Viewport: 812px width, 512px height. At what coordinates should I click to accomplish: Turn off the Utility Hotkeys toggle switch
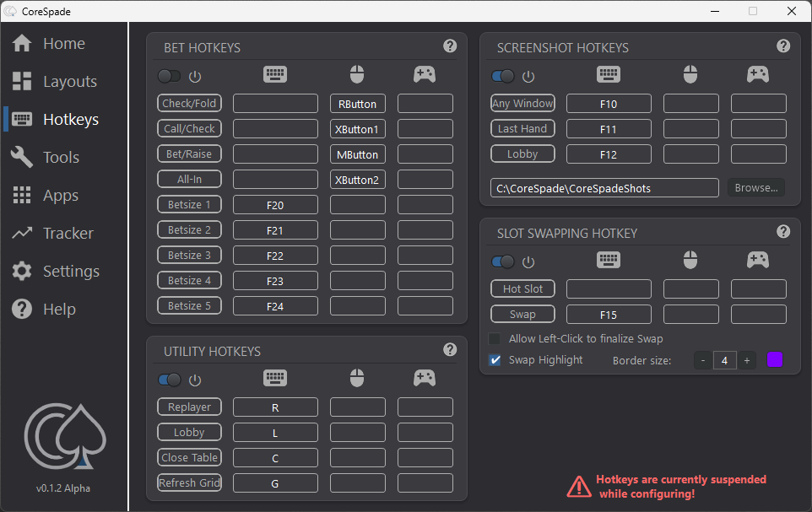(170, 380)
